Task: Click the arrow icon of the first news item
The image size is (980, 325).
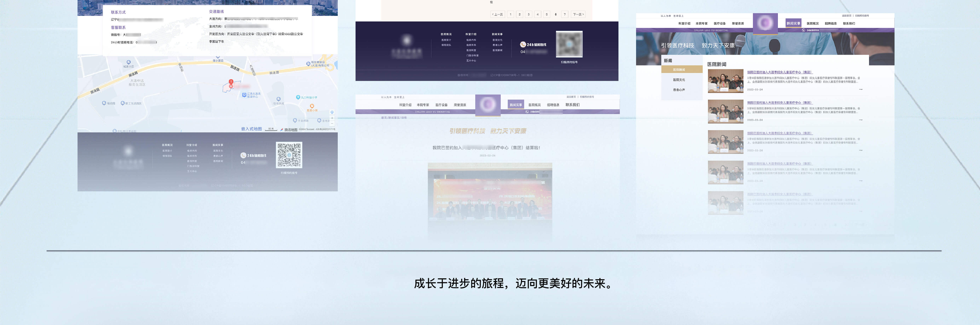Action: (861, 89)
